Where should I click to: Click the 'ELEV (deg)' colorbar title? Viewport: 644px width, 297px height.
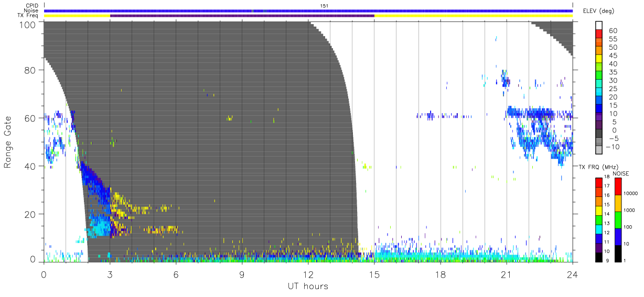click(599, 11)
